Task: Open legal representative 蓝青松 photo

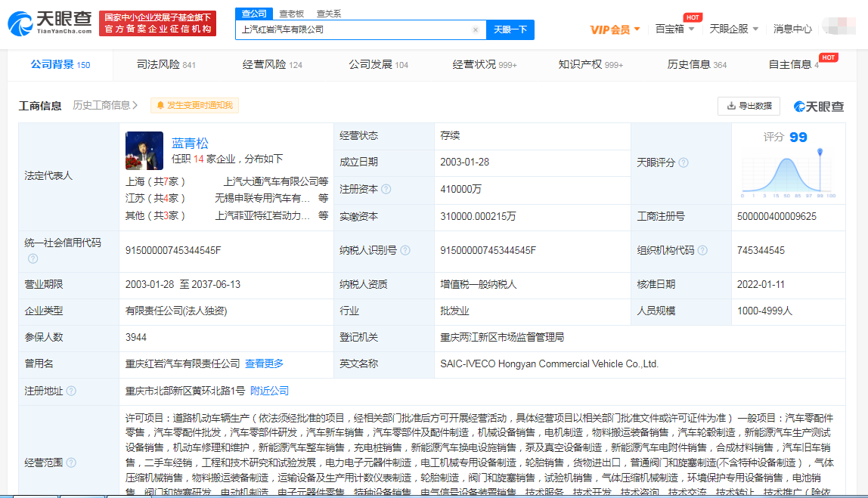Action: click(x=144, y=150)
